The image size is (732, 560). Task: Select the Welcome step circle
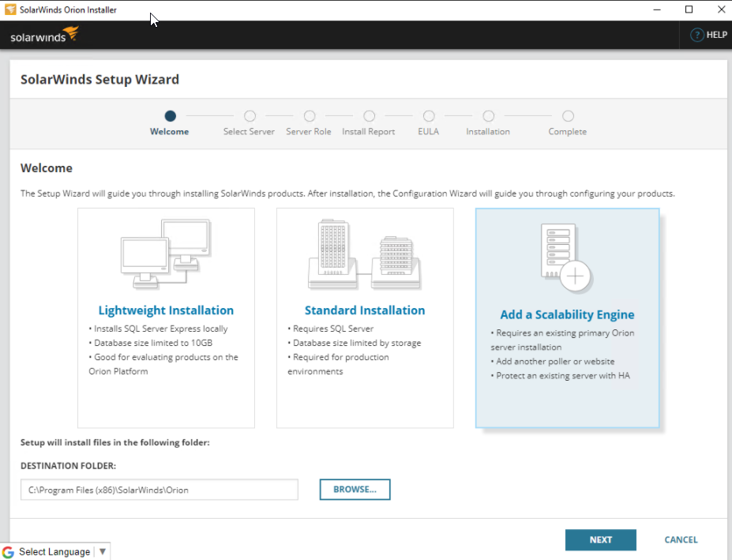(171, 116)
